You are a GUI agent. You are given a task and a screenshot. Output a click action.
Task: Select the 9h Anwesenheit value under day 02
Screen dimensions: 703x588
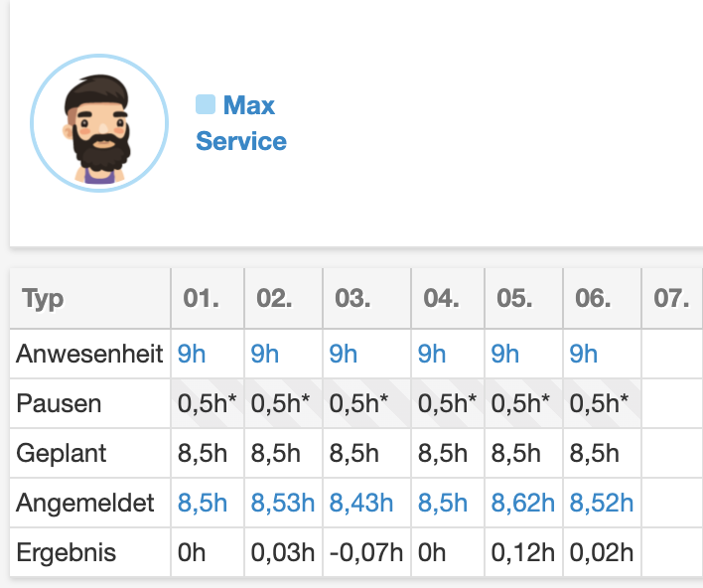pyautogui.click(x=265, y=355)
